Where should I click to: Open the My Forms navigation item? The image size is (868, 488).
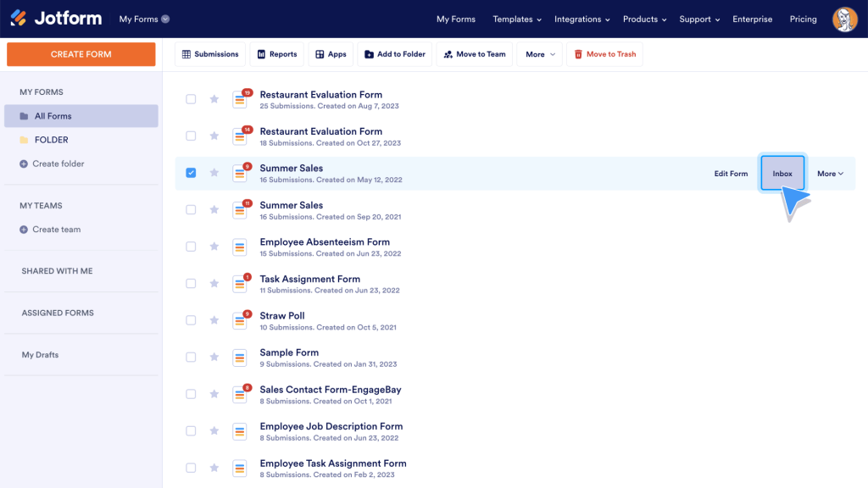[455, 19]
